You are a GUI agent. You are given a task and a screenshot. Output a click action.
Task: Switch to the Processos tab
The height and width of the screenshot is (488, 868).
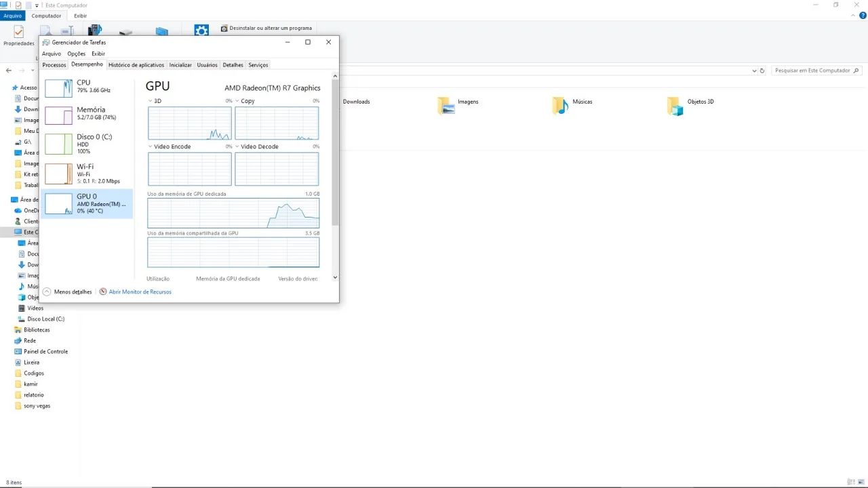[x=54, y=65]
